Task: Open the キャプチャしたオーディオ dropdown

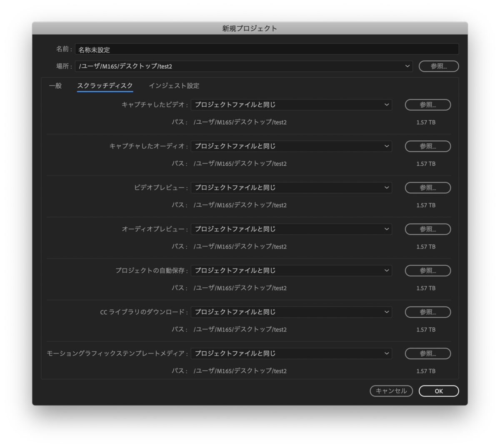Action: [291, 146]
